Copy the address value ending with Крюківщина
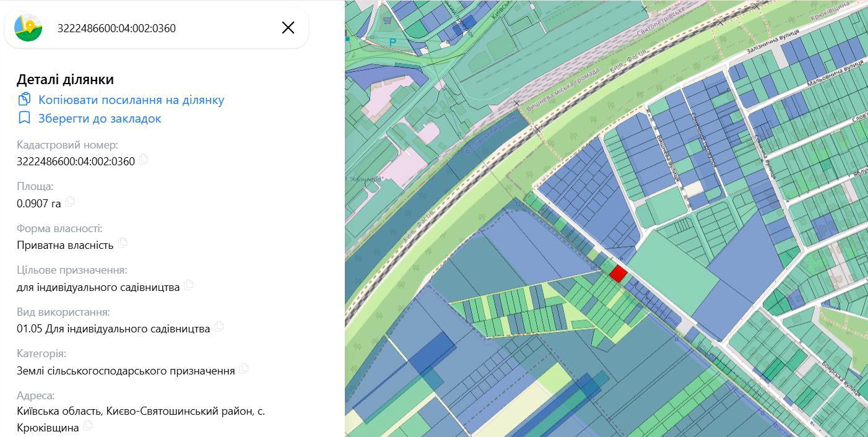 tap(88, 426)
